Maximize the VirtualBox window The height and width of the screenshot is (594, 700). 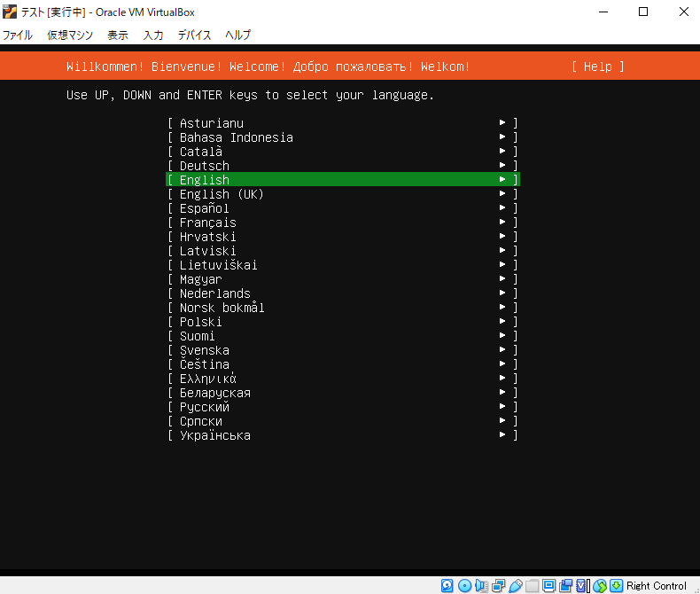(x=643, y=12)
